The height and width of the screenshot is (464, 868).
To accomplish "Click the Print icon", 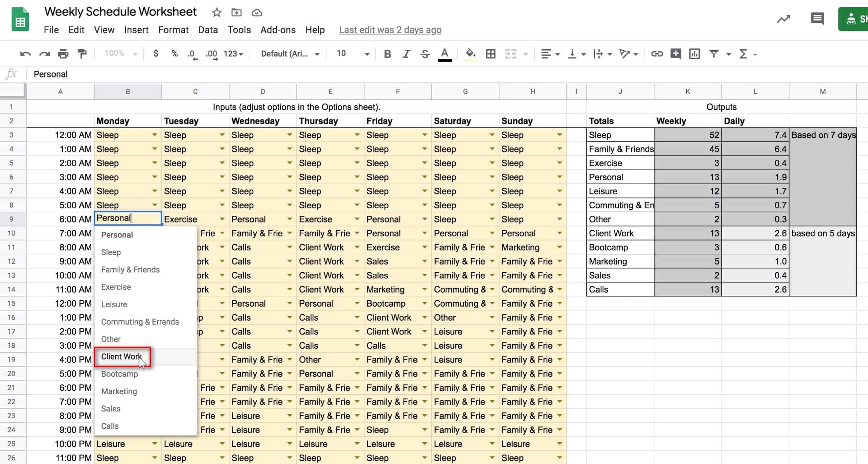I will (x=63, y=54).
